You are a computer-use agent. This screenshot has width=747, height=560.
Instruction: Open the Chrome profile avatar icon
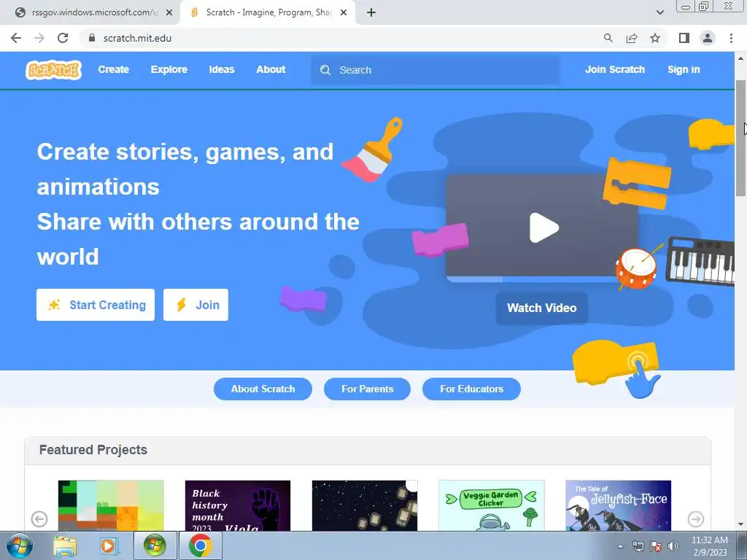pyautogui.click(x=708, y=38)
